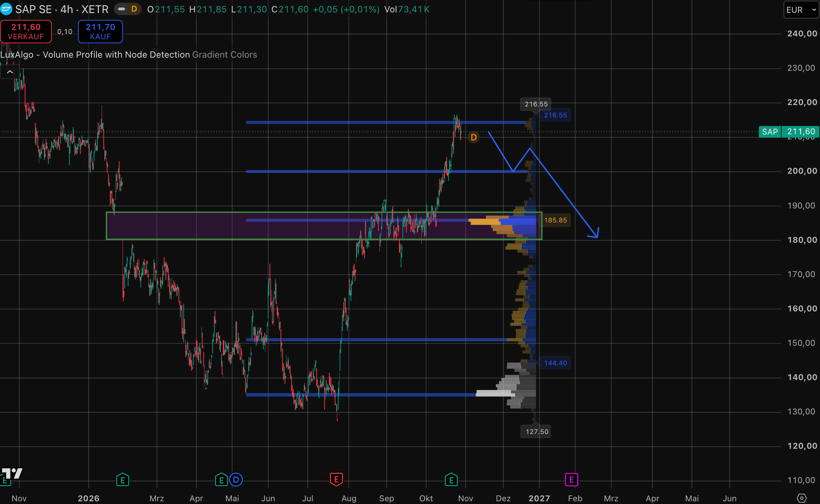Click the SAP 211,60 price label
820x504 pixels.
point(789,132)
